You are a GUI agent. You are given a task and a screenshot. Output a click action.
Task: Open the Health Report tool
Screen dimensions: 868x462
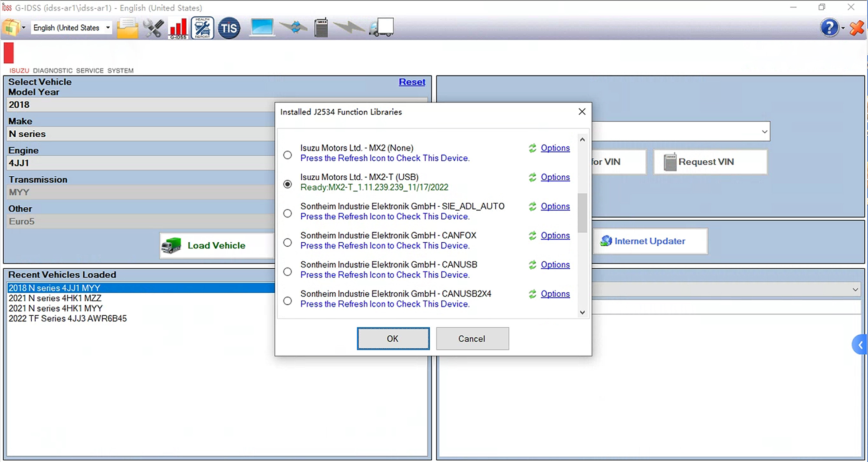(x=202, y=28)
